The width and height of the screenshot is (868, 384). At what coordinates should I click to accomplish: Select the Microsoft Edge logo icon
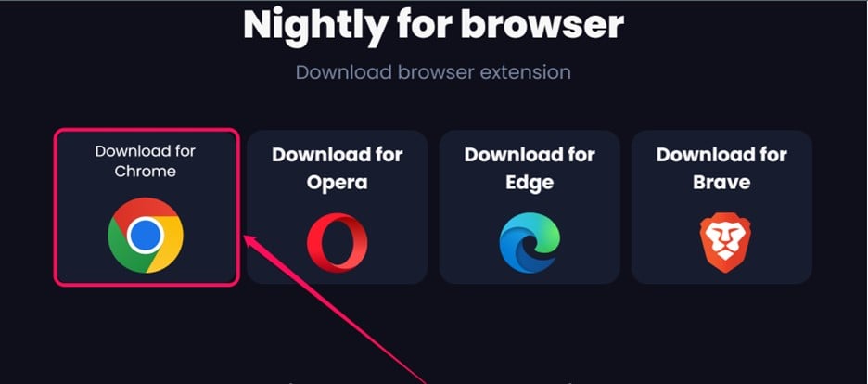(530, 243)
